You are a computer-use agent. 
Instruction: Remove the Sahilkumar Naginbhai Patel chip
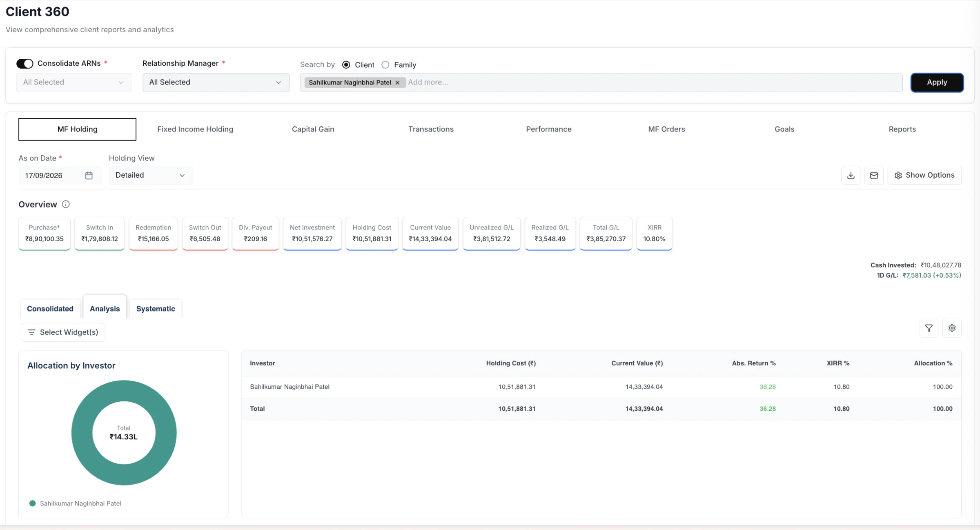pyautogui.click(x=397, y=82)
